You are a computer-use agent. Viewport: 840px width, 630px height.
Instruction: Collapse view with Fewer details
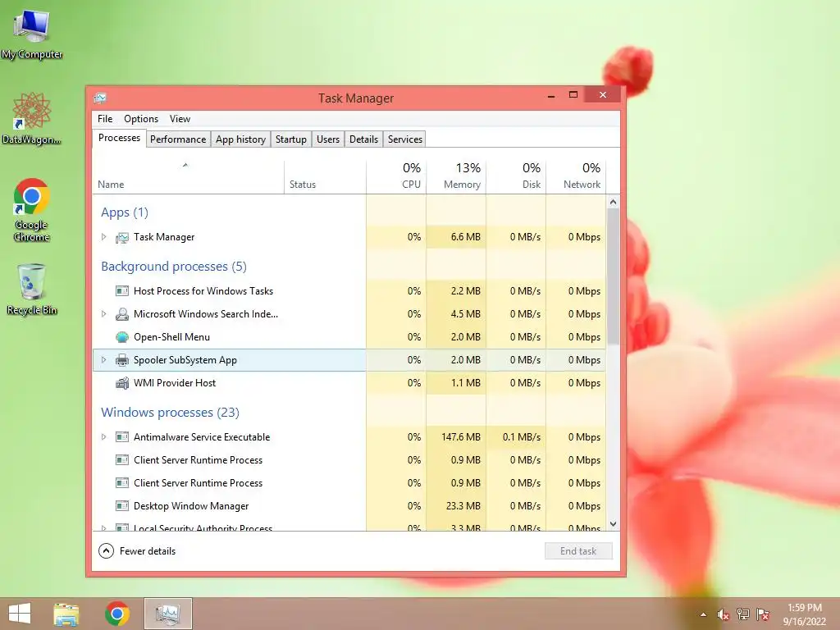137,550
